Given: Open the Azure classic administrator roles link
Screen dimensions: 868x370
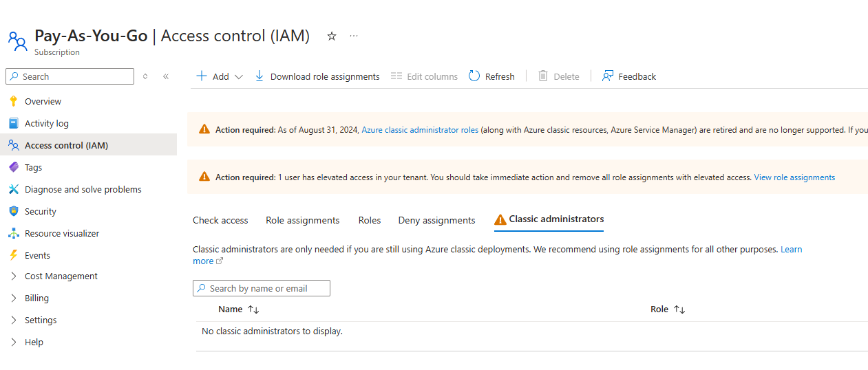Looking at the screenshot, I should click(420, 129).
